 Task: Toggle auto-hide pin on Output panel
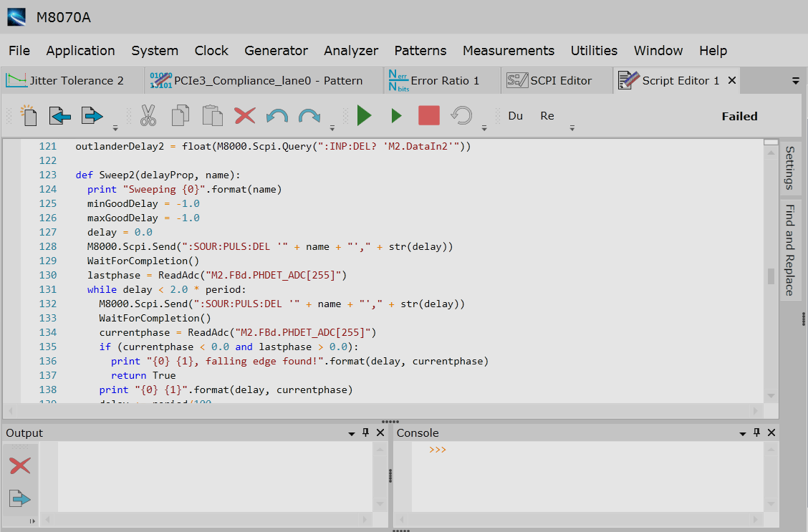tap(365, 432)
